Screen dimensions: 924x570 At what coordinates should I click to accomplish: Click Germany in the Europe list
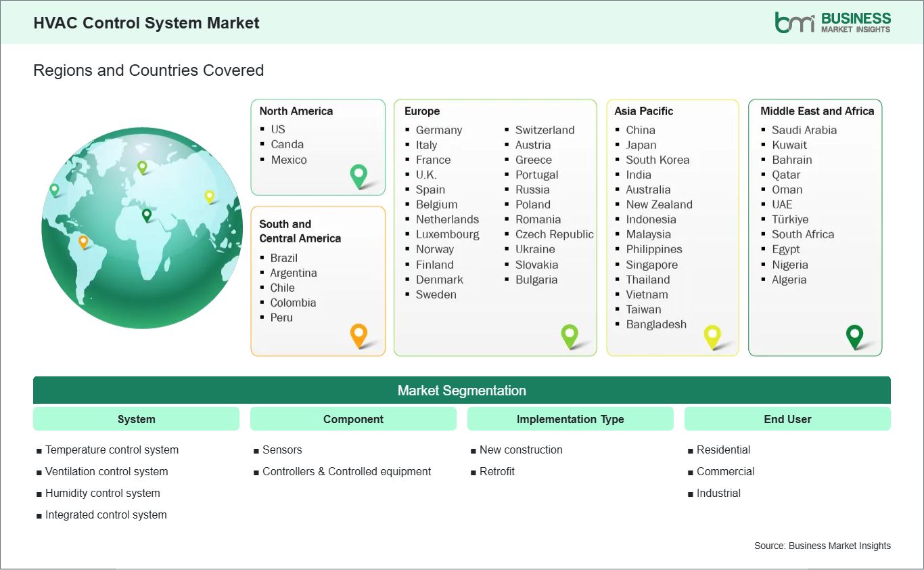(x=438, y=130)
